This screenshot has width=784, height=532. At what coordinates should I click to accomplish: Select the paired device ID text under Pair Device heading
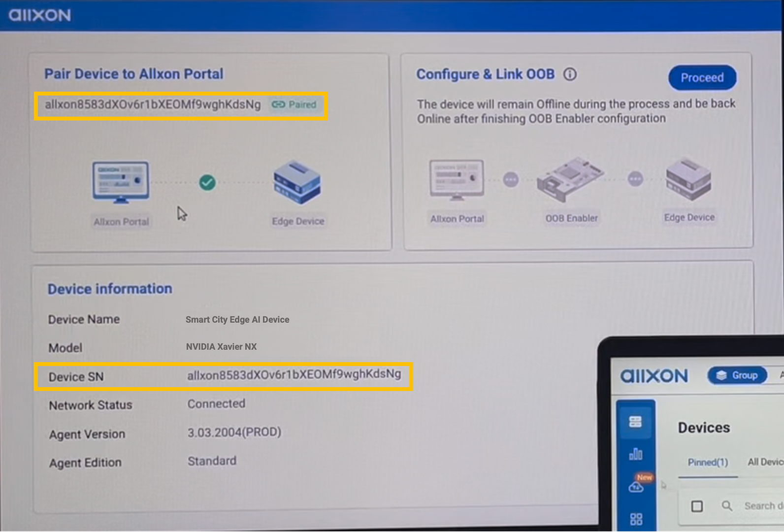point(153,104)
